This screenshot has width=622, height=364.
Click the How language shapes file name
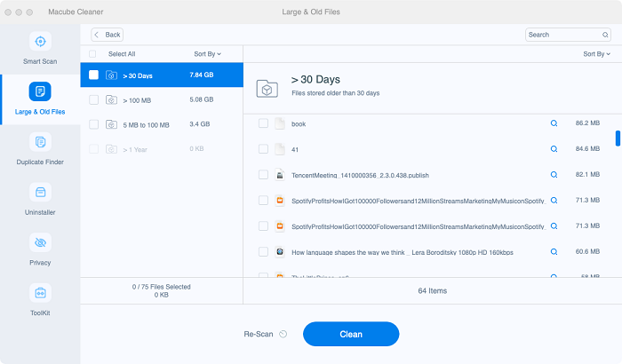[403, 252]
